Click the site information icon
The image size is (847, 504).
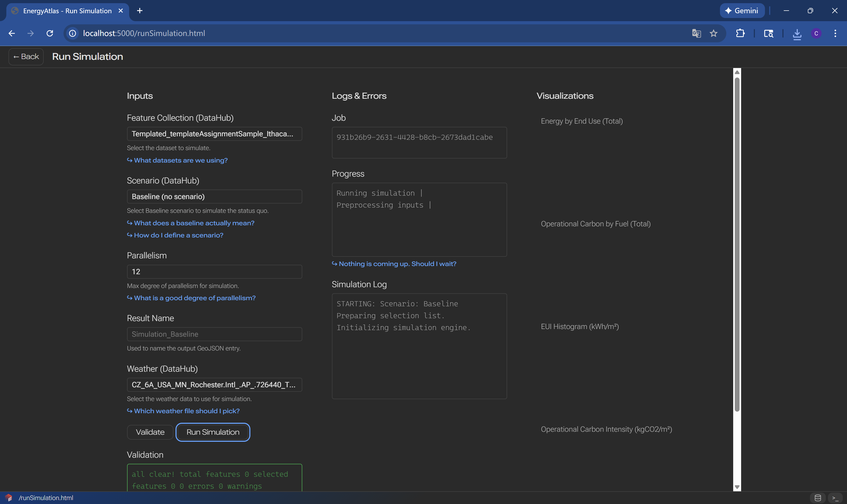(x=72, y=33)
